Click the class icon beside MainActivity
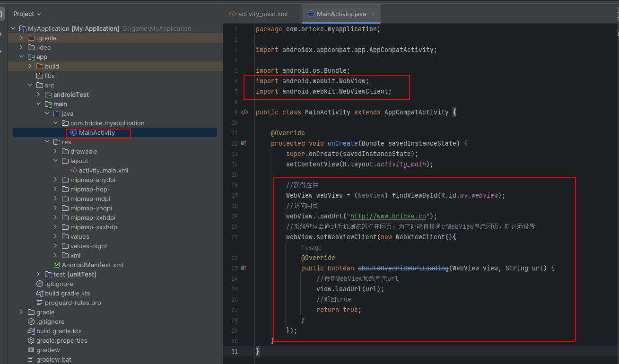The height and width of the screenshot is (364, 619). click(x=74, y=132)
